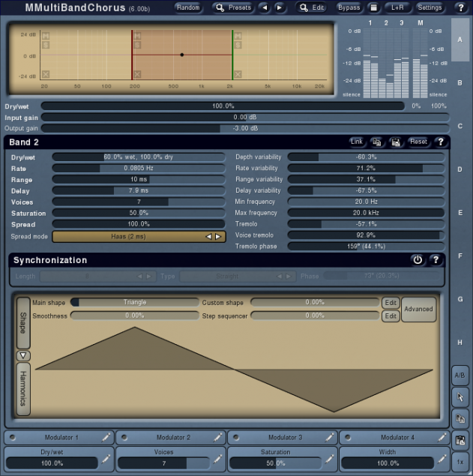Paste Band 2 settings icon
Screen dimensions: 473x476
(x=396, y=142)
